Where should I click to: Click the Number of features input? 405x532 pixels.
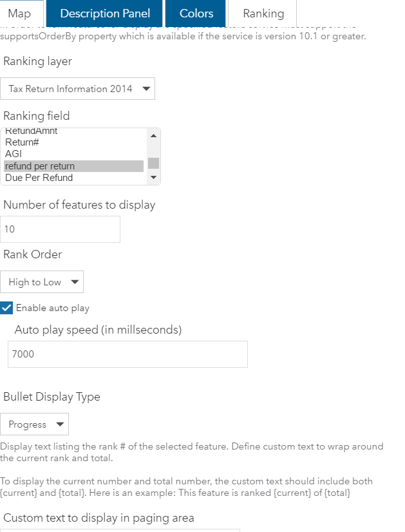pyautogui.click(x=60, y=229)
